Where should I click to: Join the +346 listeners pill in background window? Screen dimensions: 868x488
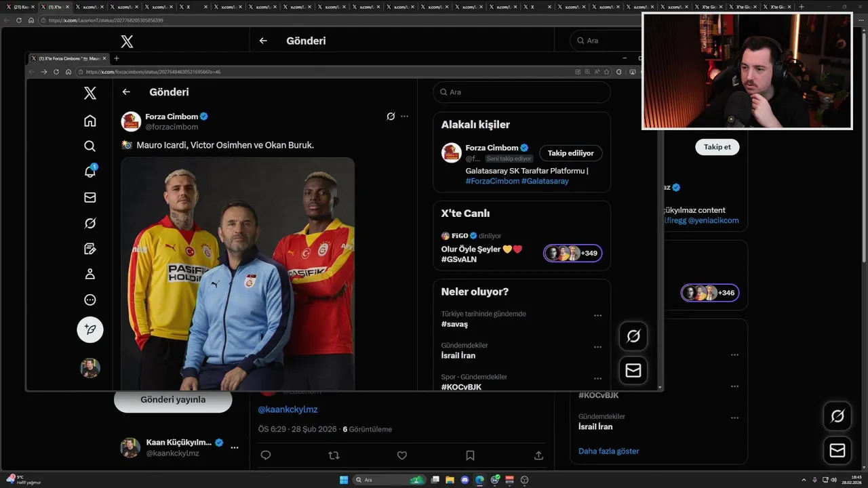pyautogui.click(x=710, y=293)
